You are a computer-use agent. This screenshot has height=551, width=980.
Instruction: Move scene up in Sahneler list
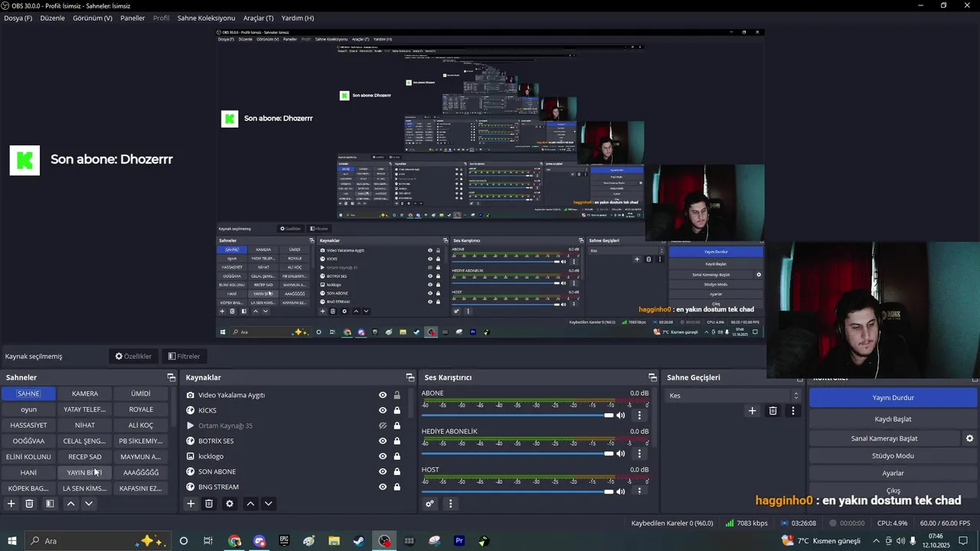point(70,504)
